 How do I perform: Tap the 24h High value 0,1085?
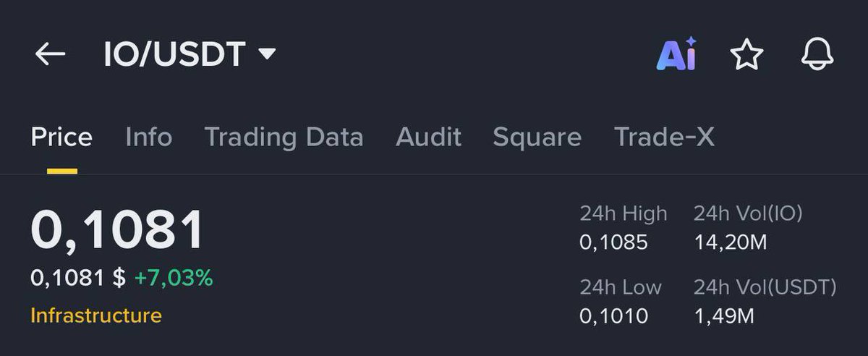tap(613, 242)
